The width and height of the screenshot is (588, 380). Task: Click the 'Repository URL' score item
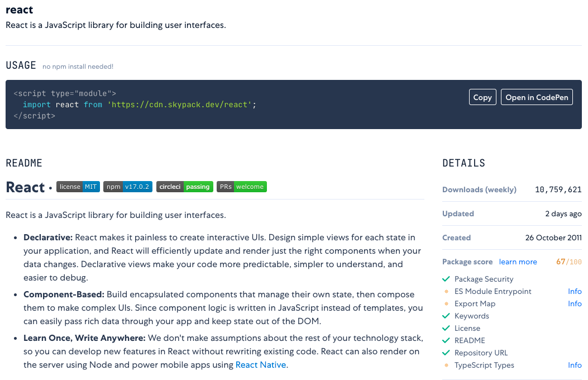tap(481, 353)
